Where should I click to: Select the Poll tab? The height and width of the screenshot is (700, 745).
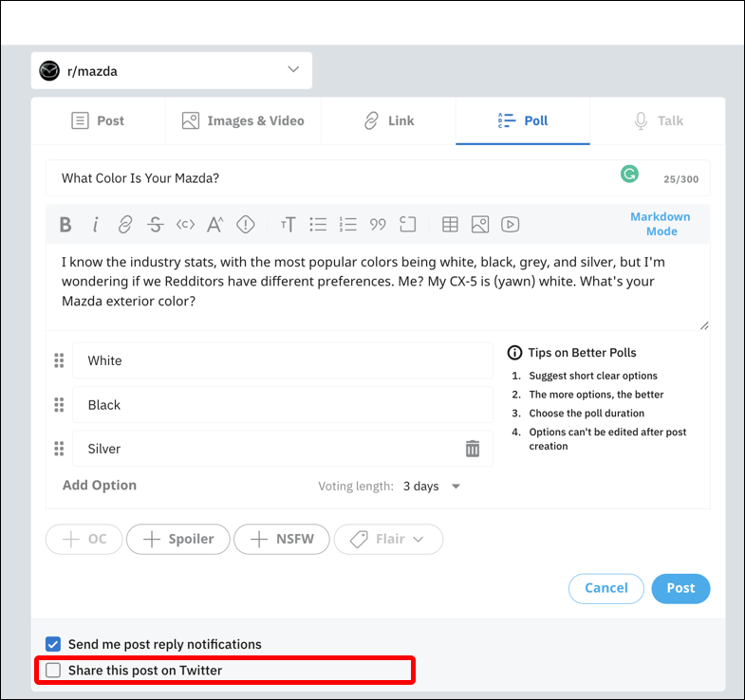pos(523,120)
